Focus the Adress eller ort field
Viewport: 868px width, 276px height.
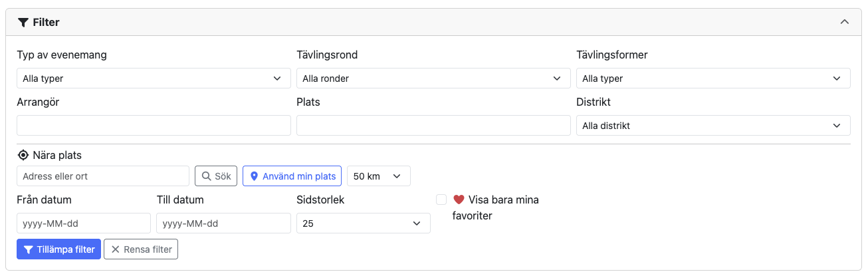[x=103, y=176]
